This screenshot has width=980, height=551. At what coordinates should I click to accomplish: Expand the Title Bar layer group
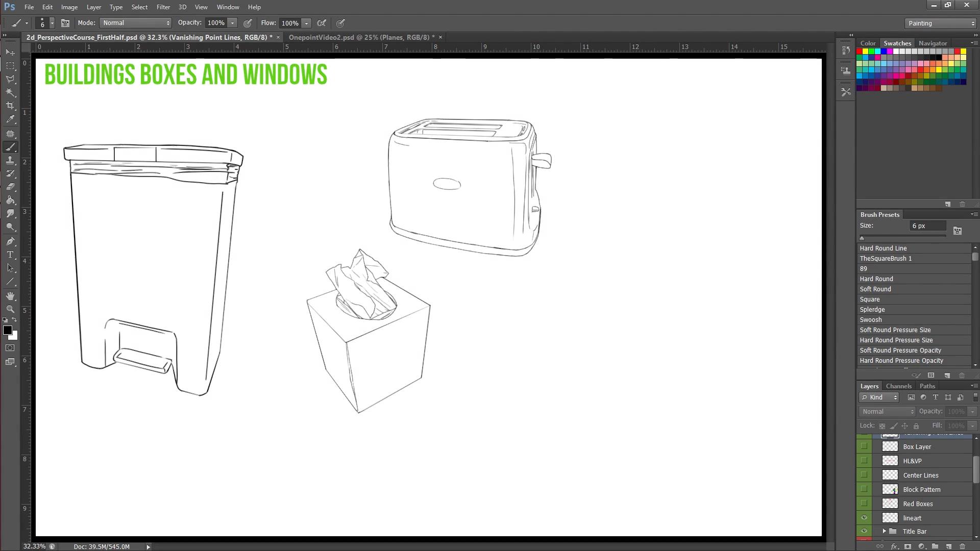click(x=884, y=531)
